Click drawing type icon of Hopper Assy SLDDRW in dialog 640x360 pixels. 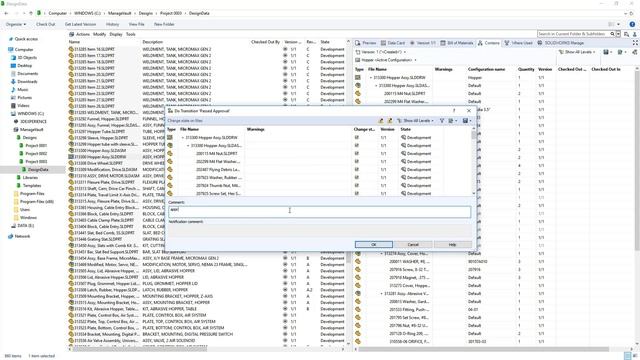click(x=170, y=138)
